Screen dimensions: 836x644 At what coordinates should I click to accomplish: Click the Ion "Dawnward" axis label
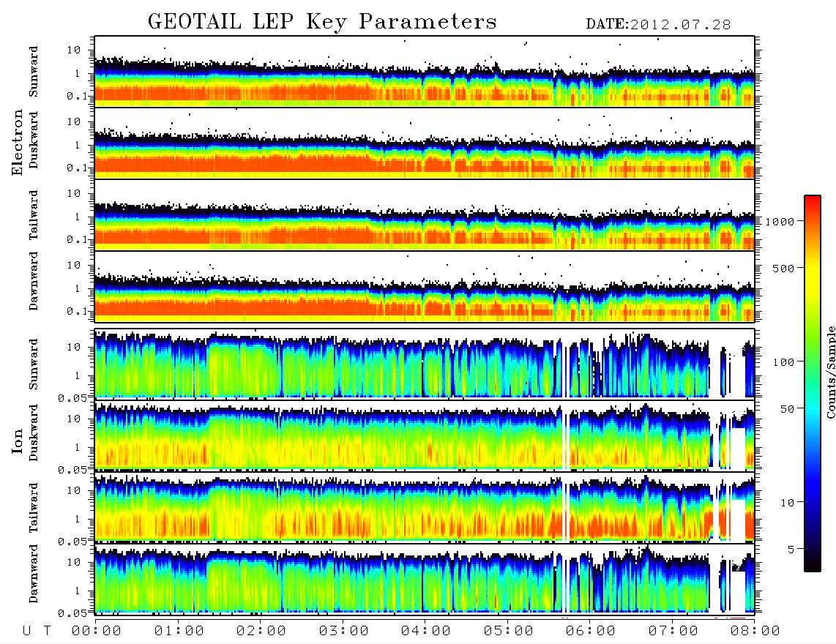click(34, 574)
